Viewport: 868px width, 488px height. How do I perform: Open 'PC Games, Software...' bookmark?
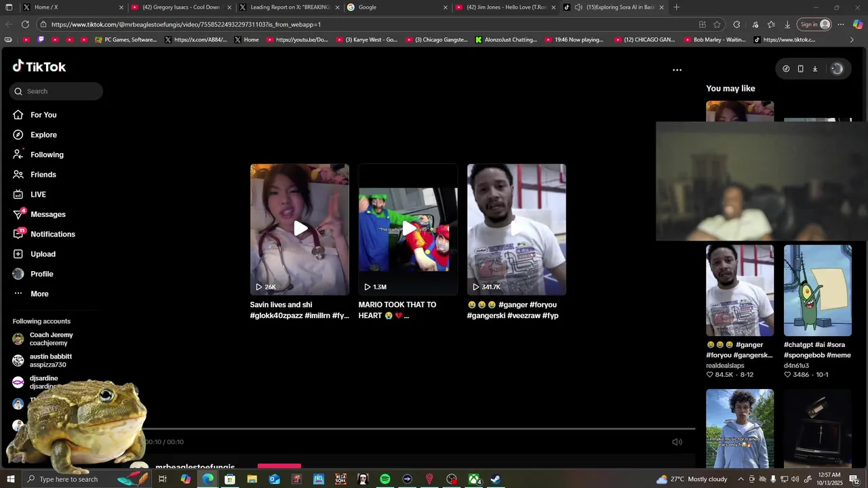click(x=125, y=40)
